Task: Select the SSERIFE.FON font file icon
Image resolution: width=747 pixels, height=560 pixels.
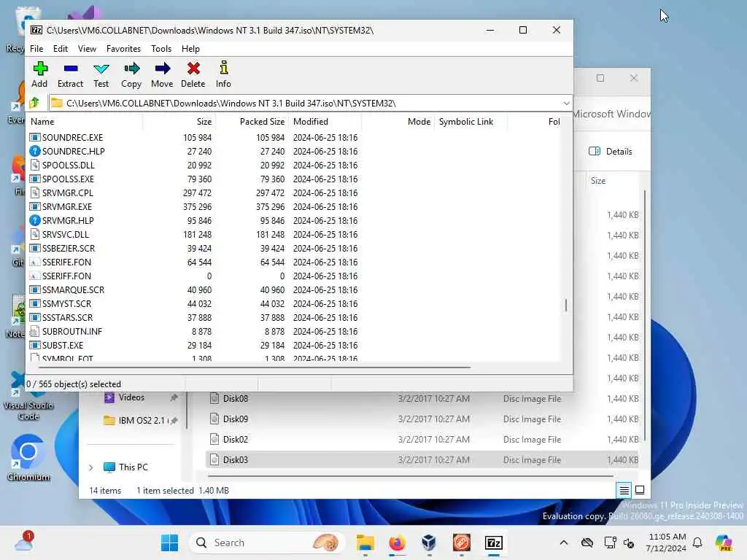Action: point(34,262)
